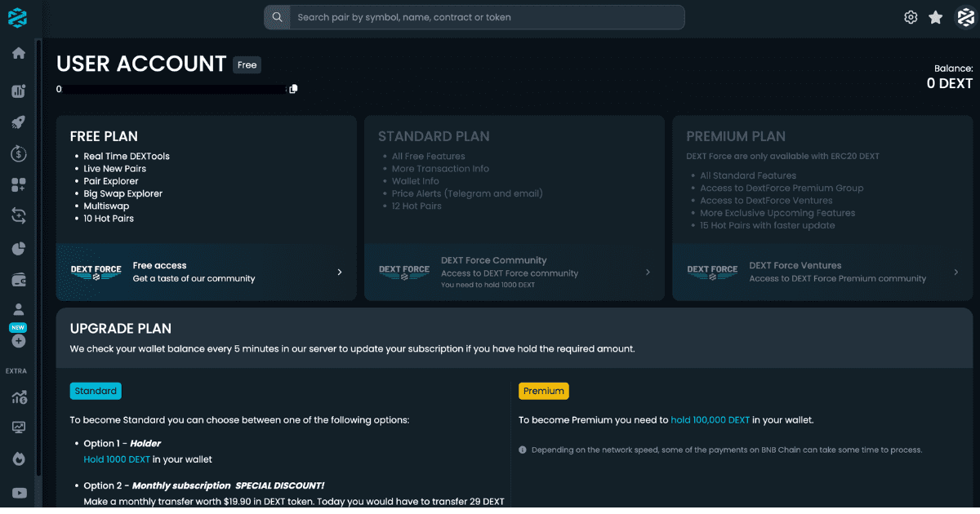Open the Hot Pairs flame icon

pyautogui.click(x=18, y=458)
